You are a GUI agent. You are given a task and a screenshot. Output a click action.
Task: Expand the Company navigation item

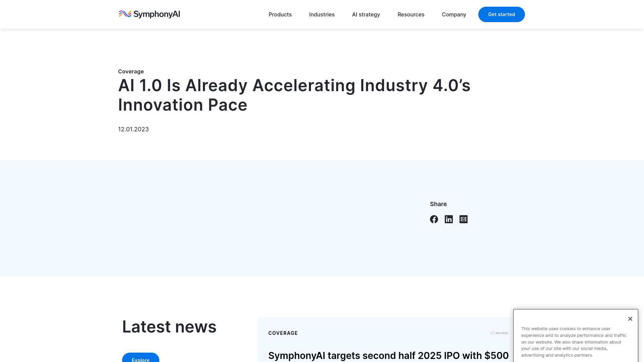click(454, 14)
